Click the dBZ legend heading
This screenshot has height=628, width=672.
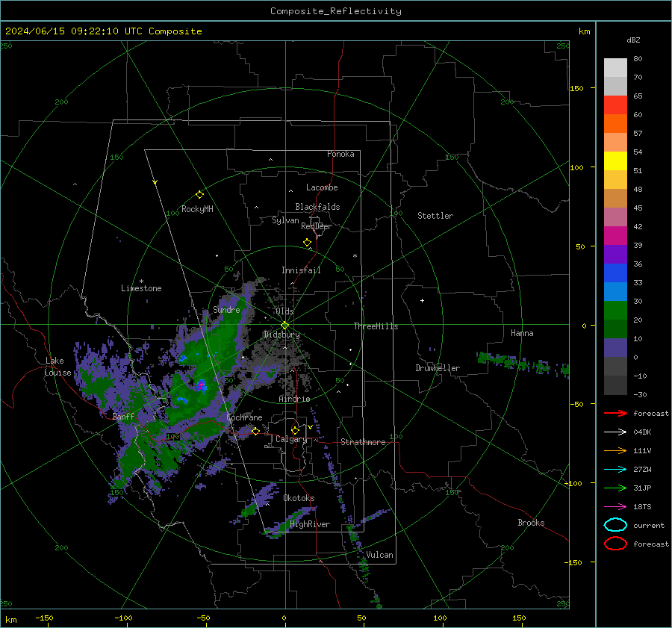pyautogui.click(x=633, y=40)
